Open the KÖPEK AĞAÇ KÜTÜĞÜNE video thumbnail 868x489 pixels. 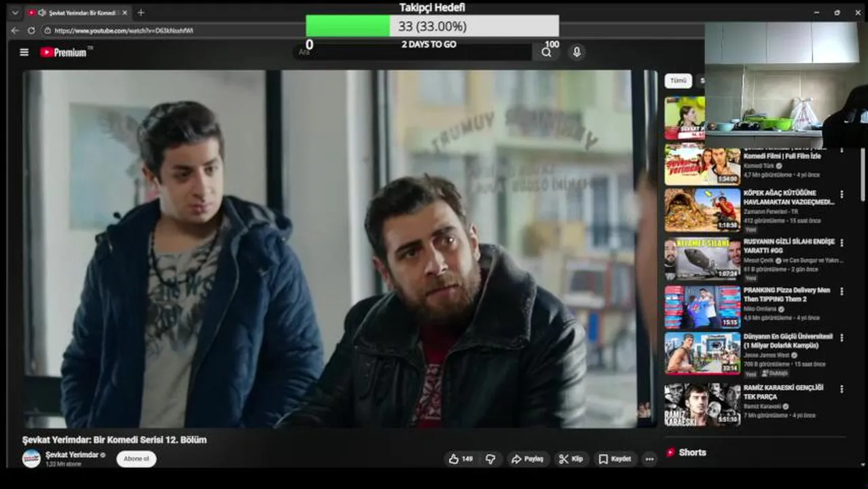tap(702, 210)
